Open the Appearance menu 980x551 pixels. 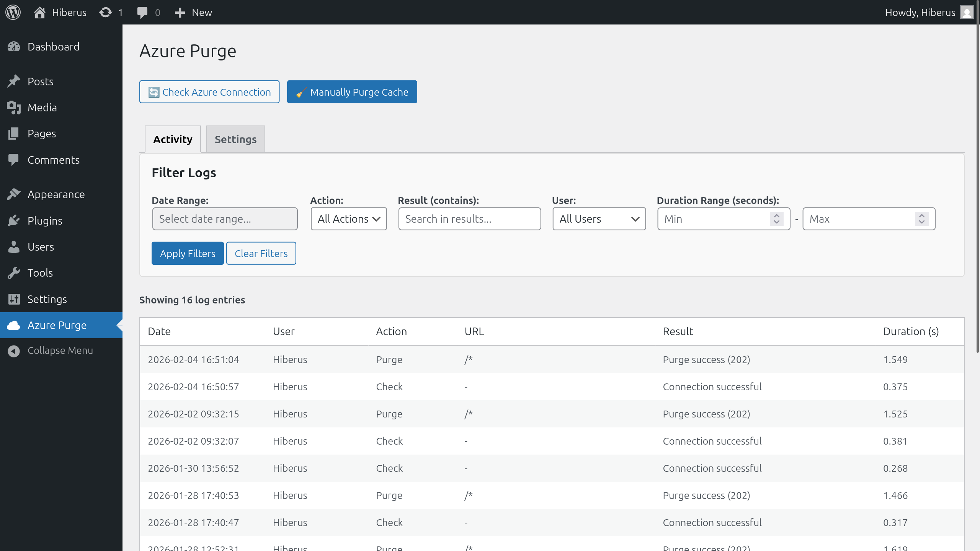tap(56, 194)
